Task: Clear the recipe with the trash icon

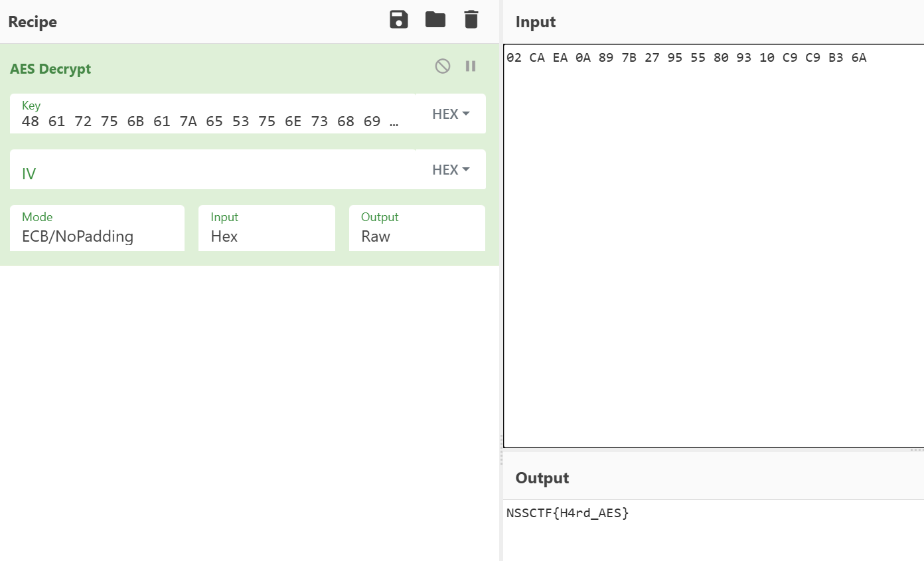Action: (471, 20)
